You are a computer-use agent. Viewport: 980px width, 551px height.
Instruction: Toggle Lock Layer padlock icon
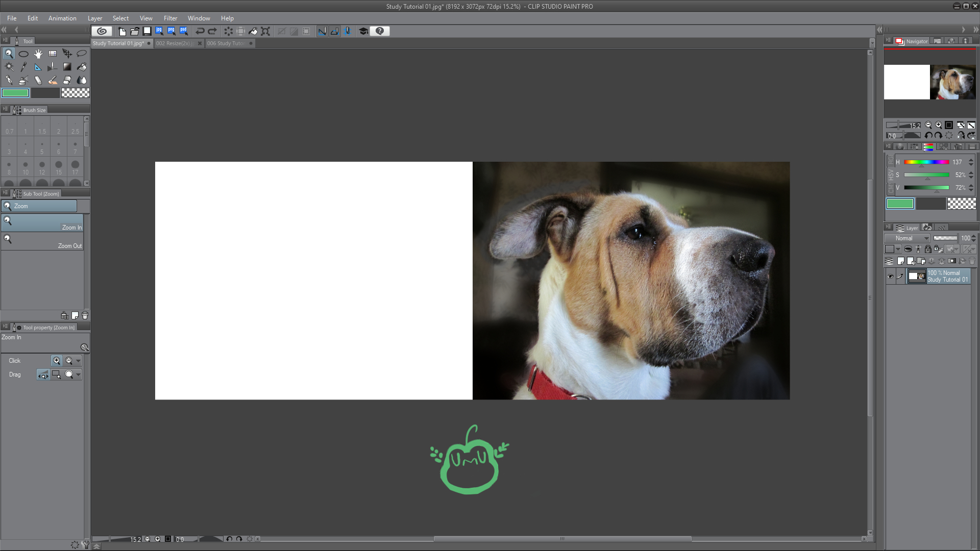click(928, 249)
